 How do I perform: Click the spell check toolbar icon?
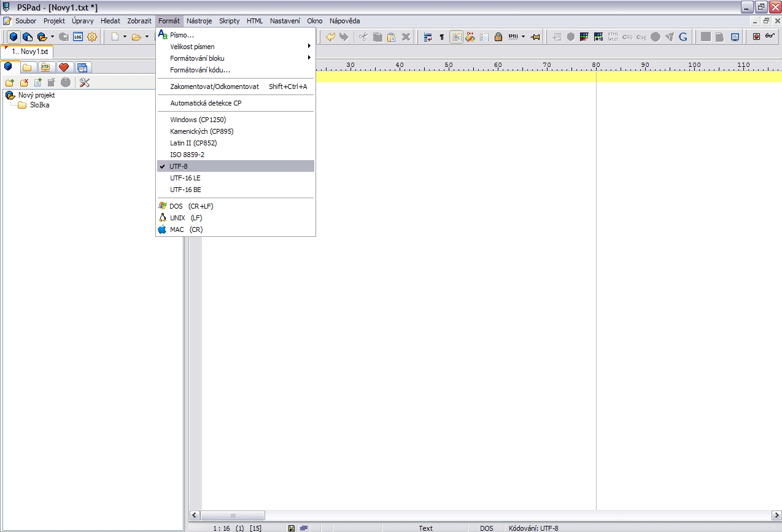point(513,37)
